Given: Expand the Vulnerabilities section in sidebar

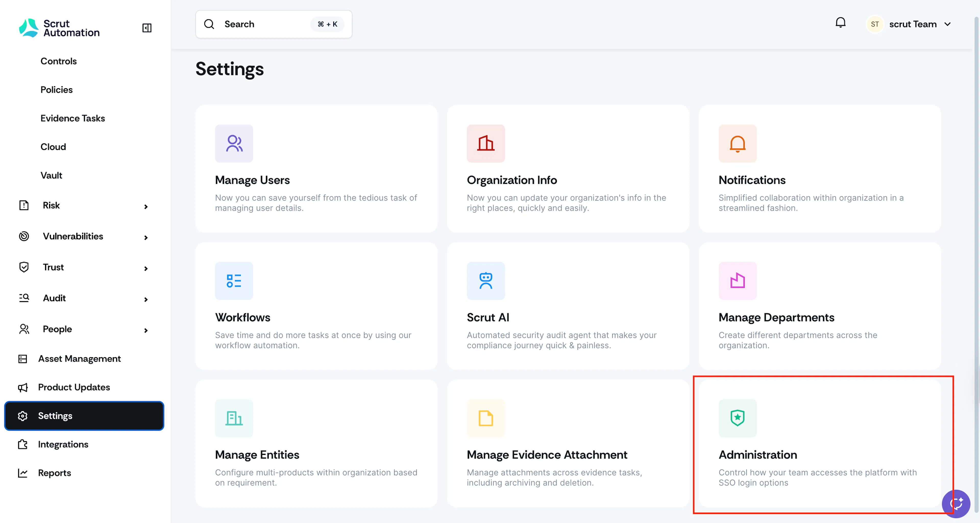Looking at the screenshot, I should click(x=84, y=236).
